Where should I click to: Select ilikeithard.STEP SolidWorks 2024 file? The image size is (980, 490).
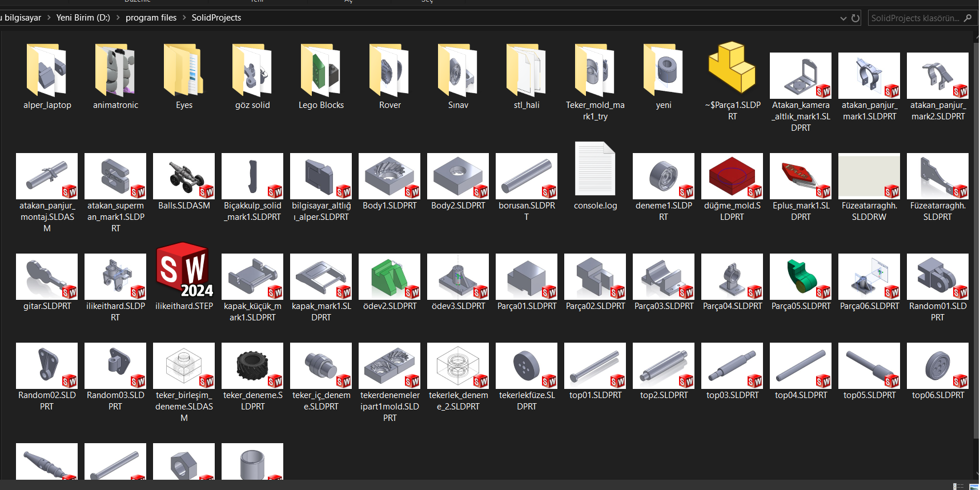tap(184, 277)
